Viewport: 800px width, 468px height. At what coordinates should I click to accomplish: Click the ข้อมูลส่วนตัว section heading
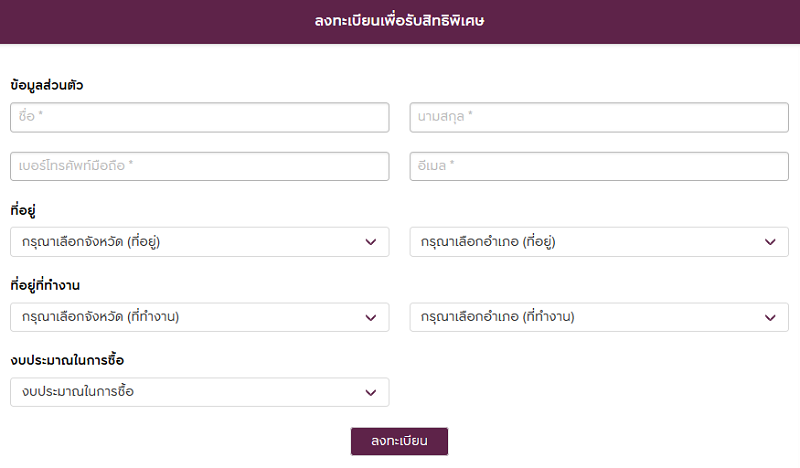(46, 85)
